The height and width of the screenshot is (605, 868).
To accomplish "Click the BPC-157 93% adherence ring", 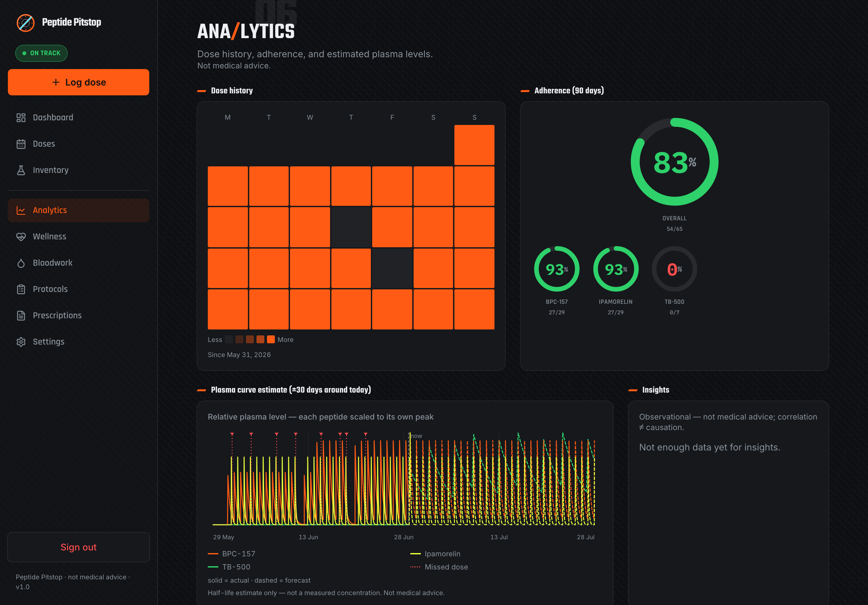I will [x=557, y=269].
